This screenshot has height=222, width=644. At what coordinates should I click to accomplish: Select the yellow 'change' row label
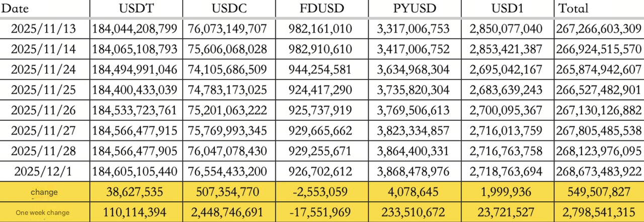pos(44,192)
